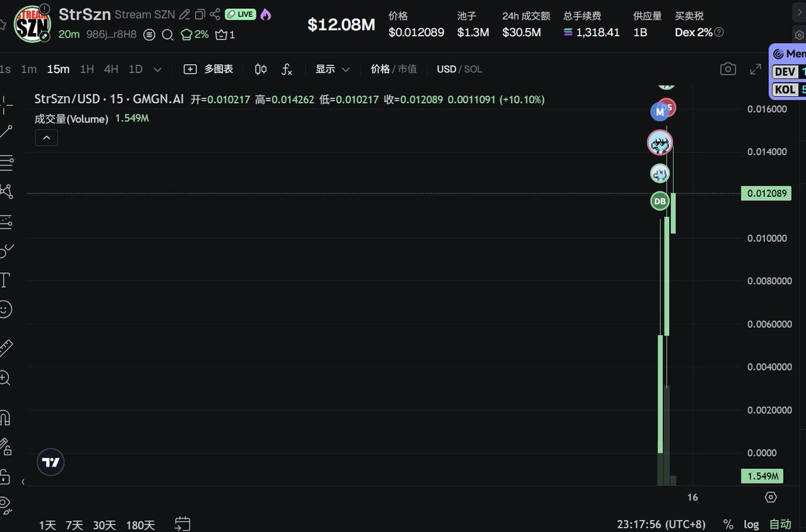Open chart settings hexagon icon

pos(771,497)
